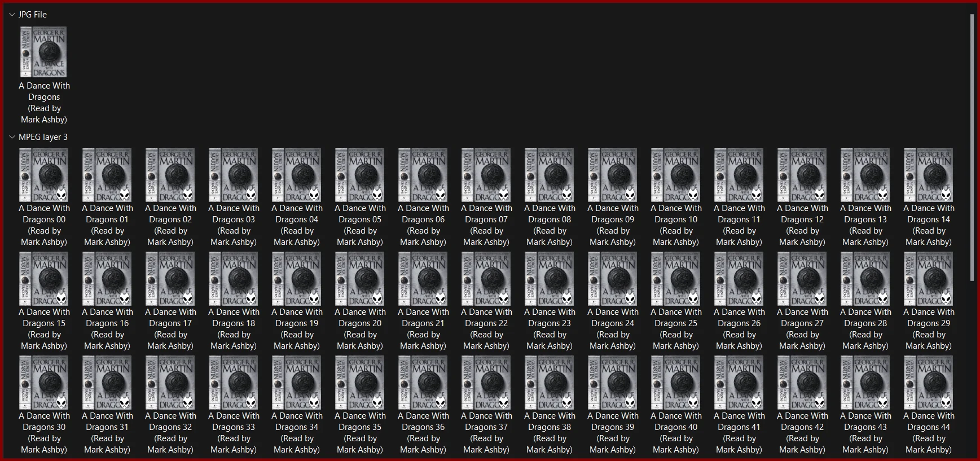This screenshot has height=461, width=980.
Task: Click filename 'A Dance With Dragons 09'
Action: pos(613,225)
